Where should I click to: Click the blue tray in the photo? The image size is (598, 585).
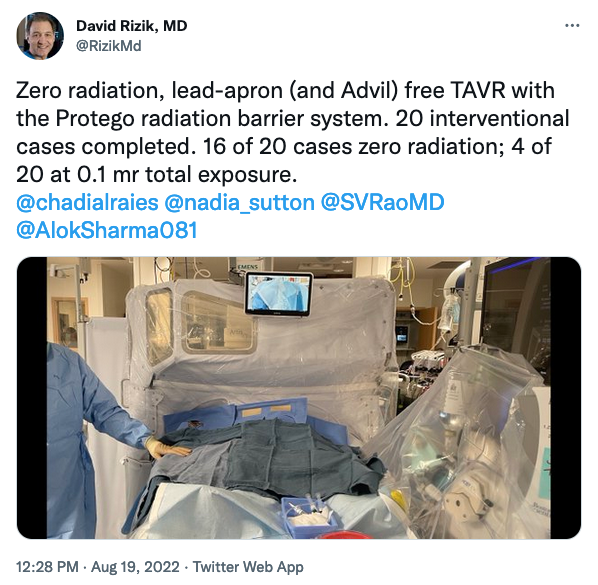(x=309, y=515)
